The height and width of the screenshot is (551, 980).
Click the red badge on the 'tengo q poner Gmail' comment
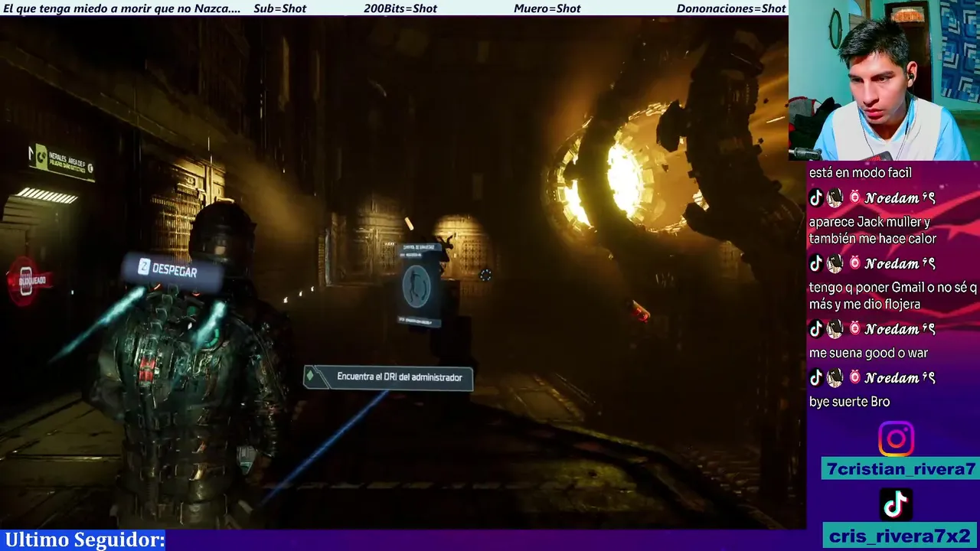click(854, 264)
